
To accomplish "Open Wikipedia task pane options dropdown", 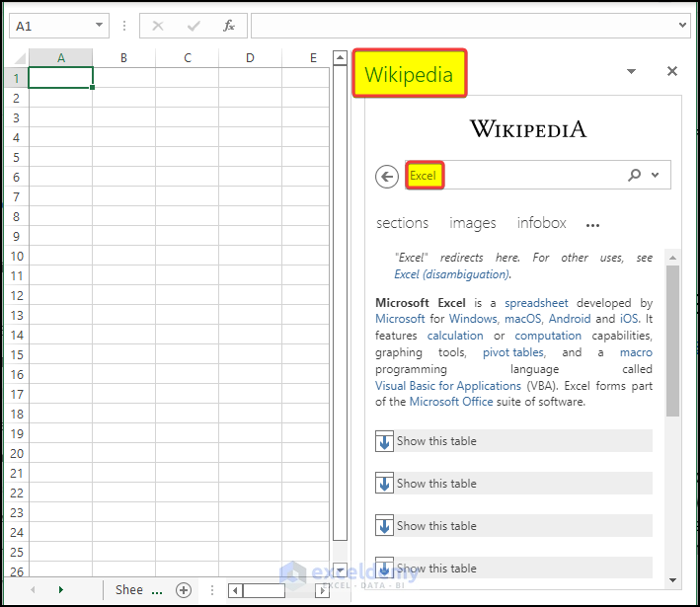I will coord(631,71).
